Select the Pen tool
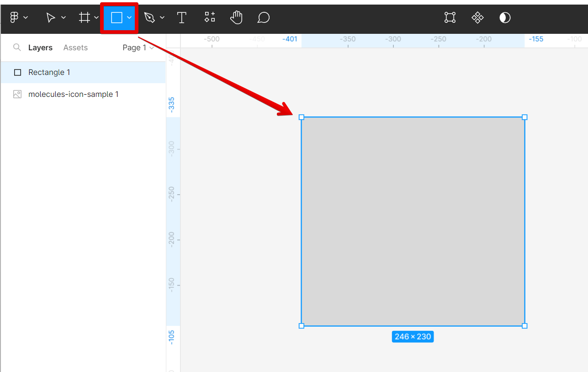 tap(150, 17)
